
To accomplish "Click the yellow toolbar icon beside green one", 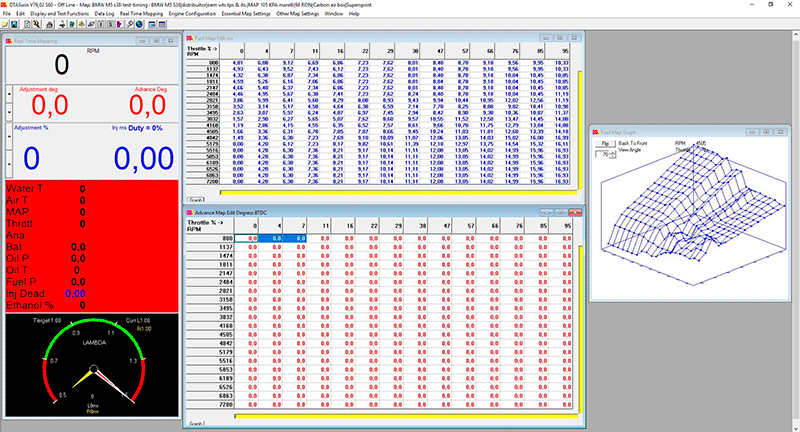I will (x=82, y=24).
